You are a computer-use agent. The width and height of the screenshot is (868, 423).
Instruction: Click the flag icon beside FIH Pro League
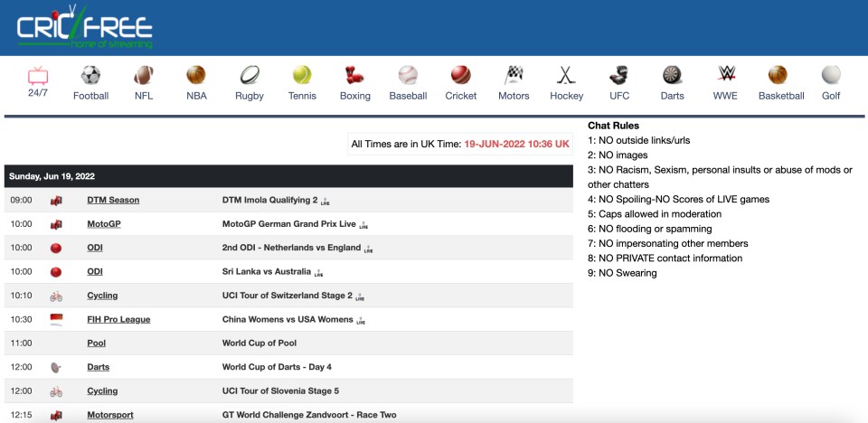pos(56,319)
